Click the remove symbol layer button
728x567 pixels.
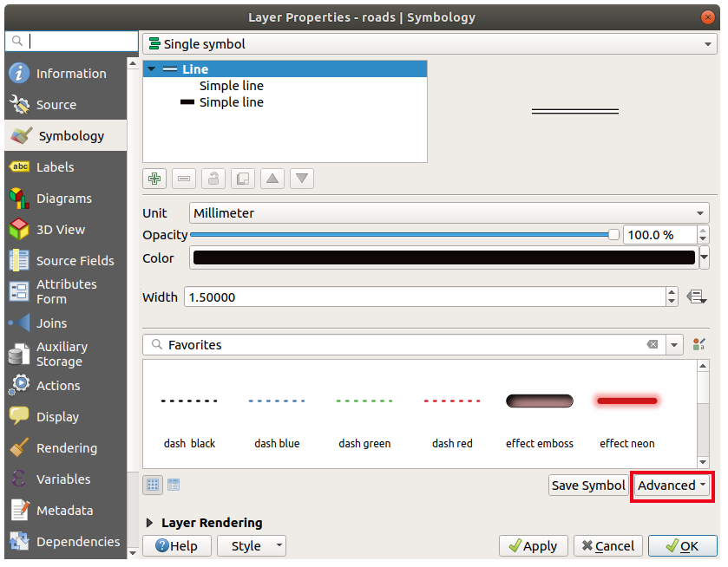click(184, 179)
